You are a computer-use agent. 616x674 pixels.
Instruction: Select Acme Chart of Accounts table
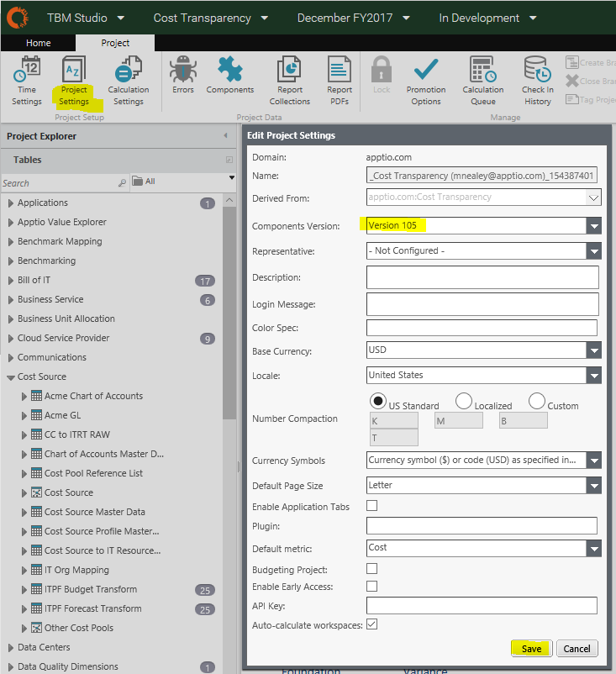tap(94, 396)
